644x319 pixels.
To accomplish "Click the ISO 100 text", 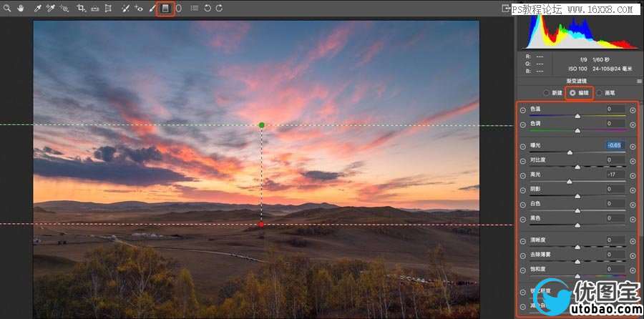I will pyautogui.click(x=577, y=69).
